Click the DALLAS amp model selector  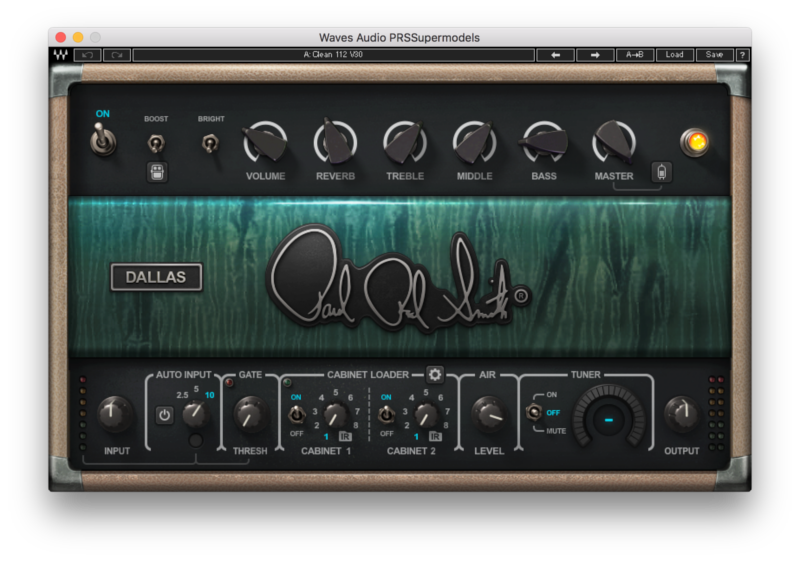[156, 277]
